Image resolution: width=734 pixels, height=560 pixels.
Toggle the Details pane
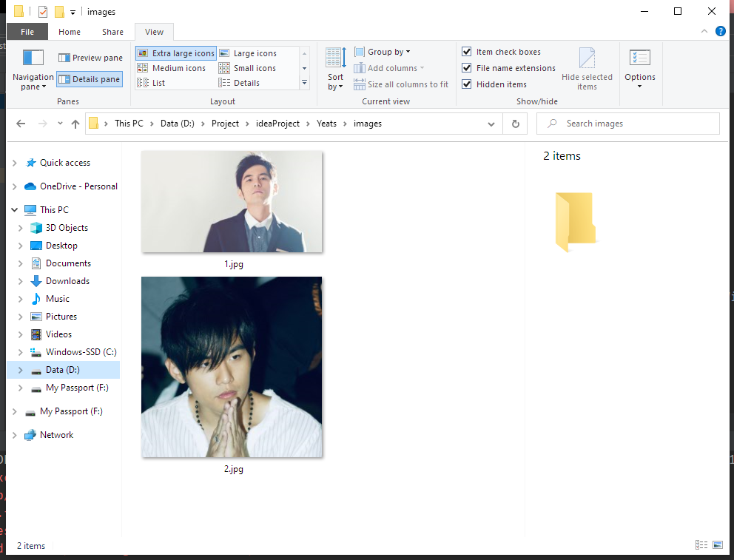90,79
